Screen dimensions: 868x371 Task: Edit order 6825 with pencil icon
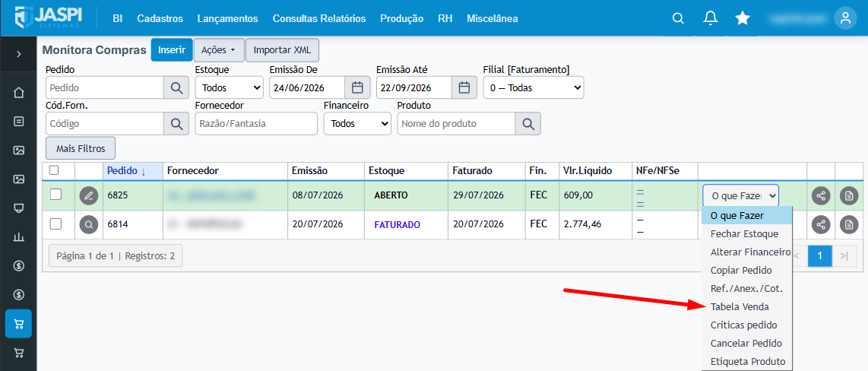coord(89,195)
